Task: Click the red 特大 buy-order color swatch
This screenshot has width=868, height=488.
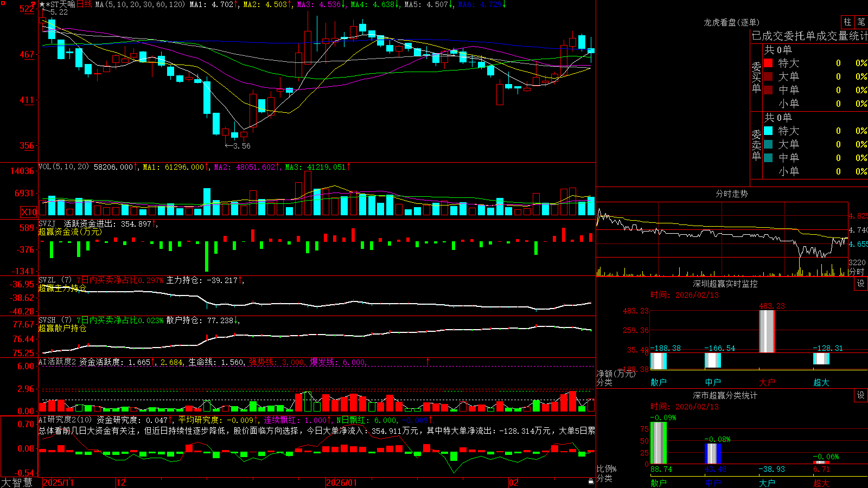Action: coord(768,63)
